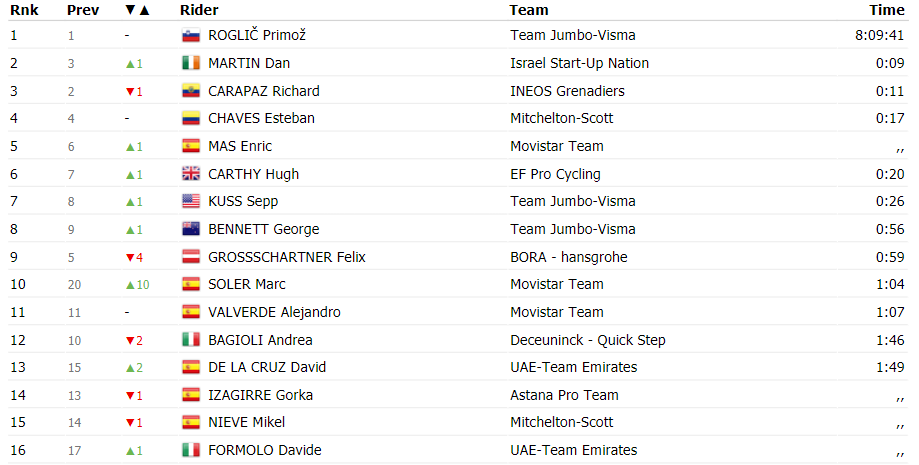Viewport: 919px width, 465px height.
Task: Open INEOS Grenadiers team page
Action: [x=567, y=91]
